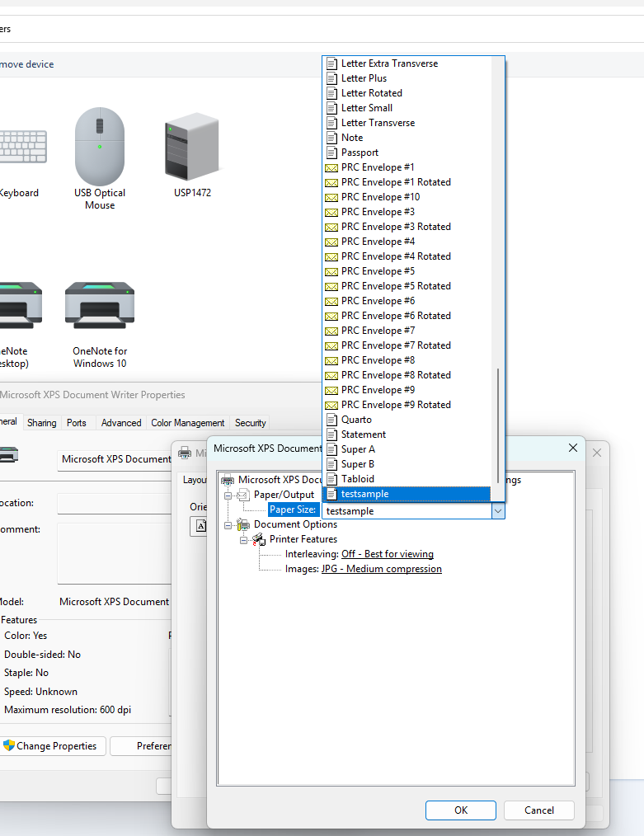Image resolution: width=644 pixels, height=836 pixels.
Task: Choose Note paper size
Action: [x=407, y=138]
